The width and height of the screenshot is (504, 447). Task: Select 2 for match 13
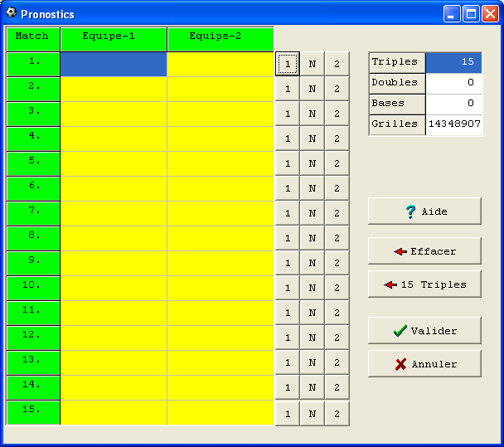[x=337, y=362]
